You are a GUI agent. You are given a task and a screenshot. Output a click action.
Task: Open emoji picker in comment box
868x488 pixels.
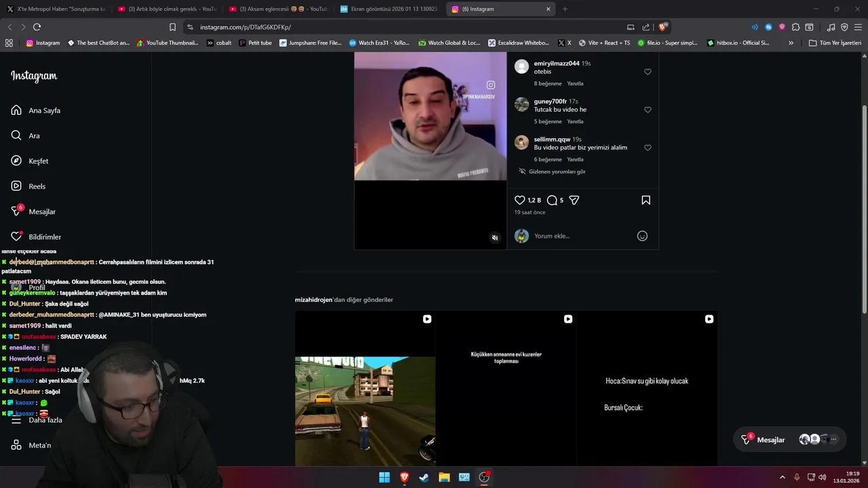(642, 236)
